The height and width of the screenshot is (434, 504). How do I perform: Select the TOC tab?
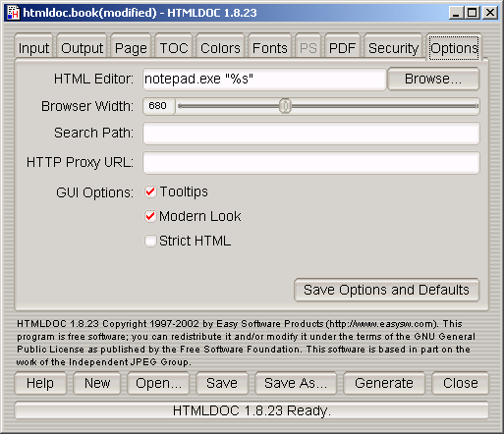coord(174,47)
